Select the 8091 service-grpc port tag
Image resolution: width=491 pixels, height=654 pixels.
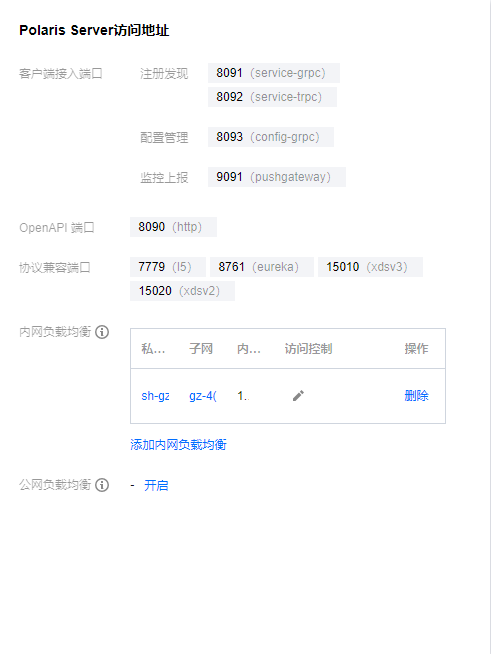[x=274, y=73]
